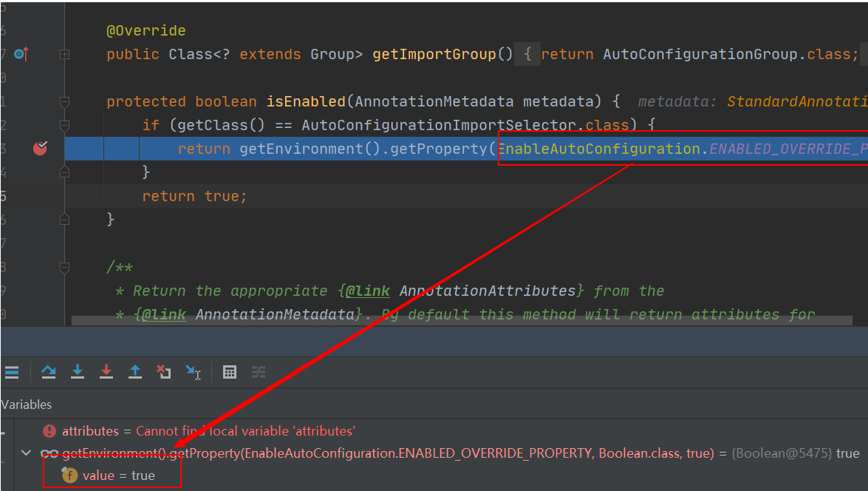Click AutoConfigurationGroup.class in return statement

(726, 54)
